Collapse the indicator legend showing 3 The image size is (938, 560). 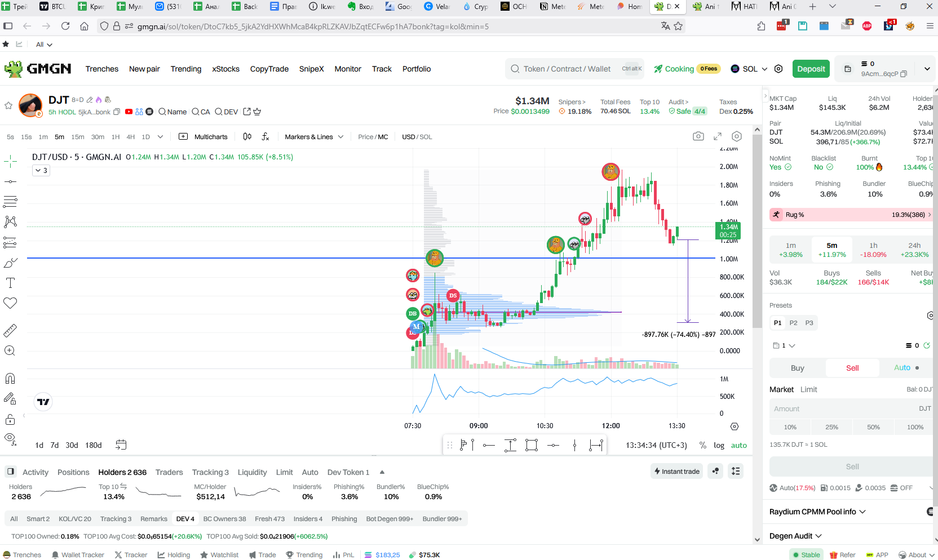point(41,170)
